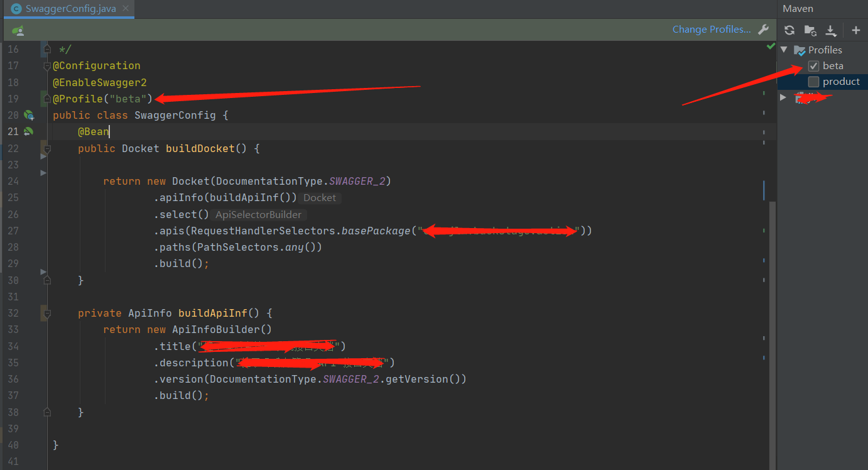The width and height of the screenshot is (868, 470).
Task: Click the SwaggerConfig class name
Action: coord(175,115)
